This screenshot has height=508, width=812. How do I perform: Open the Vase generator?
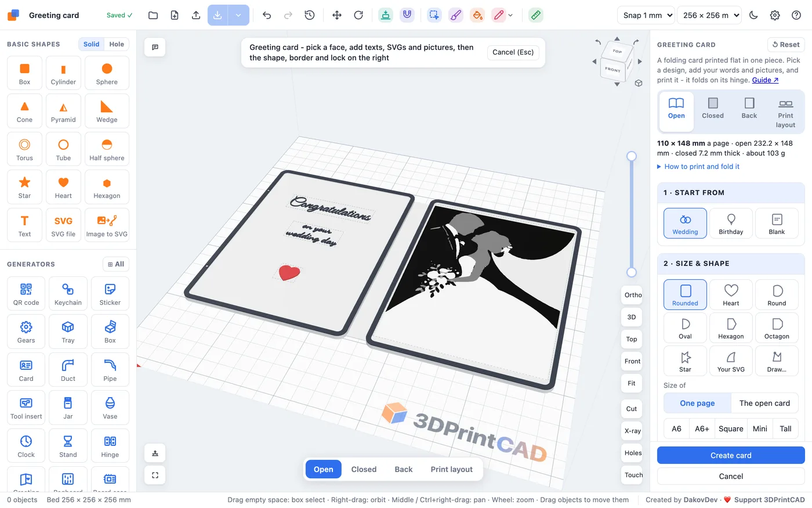pyautogui.click(x=110, y=408)
